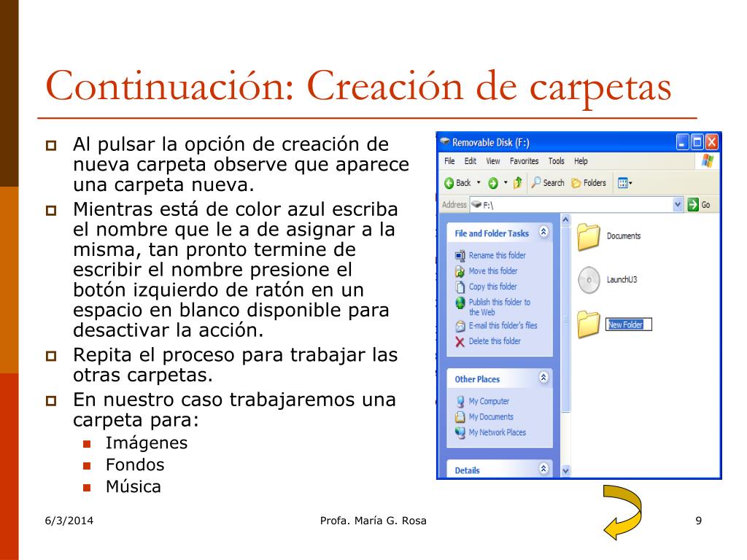747x560 pixels.
Task: Click the green Go button
Action: coord(699,205)
